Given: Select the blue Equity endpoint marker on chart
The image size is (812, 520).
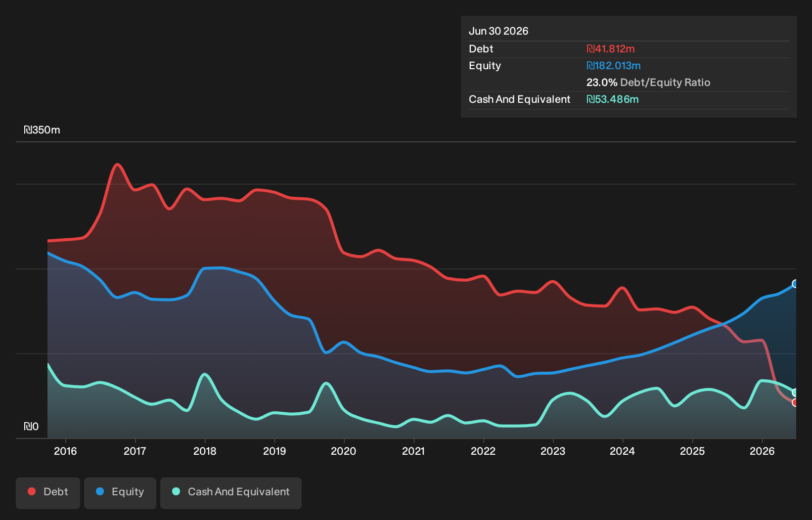Looking at the screenshot, I should point(795,284).
